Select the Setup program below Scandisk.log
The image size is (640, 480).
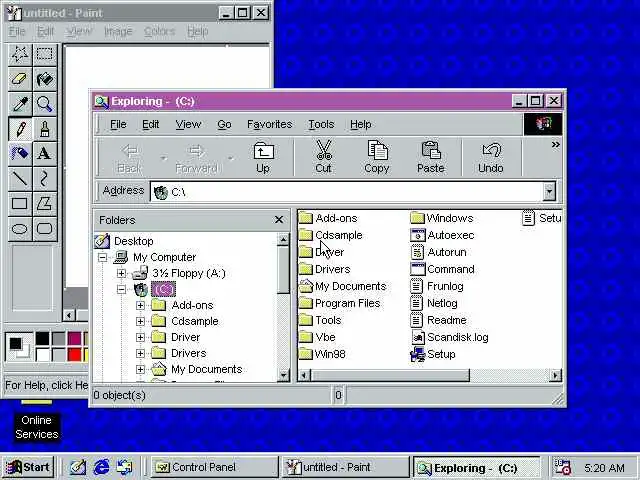point(433,354)
